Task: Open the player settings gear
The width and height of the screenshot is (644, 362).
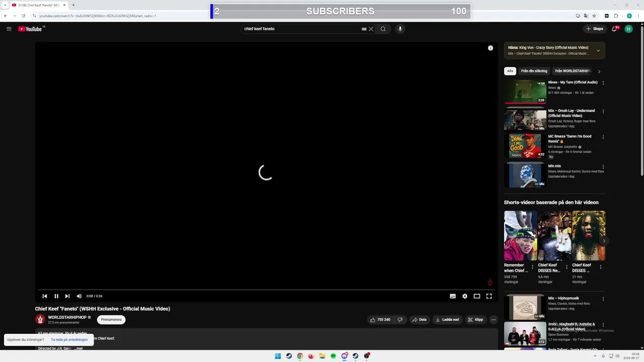Action: [x=465, y=296]
